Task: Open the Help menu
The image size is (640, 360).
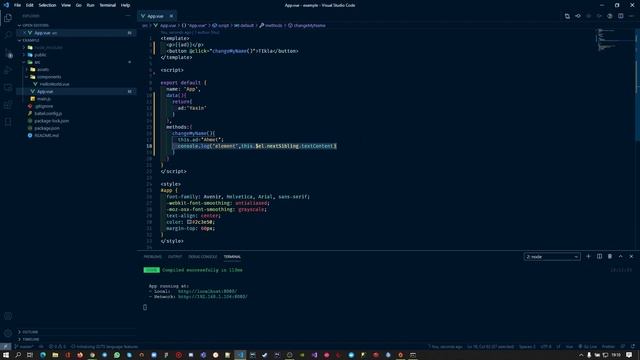Action: (125, 5)
